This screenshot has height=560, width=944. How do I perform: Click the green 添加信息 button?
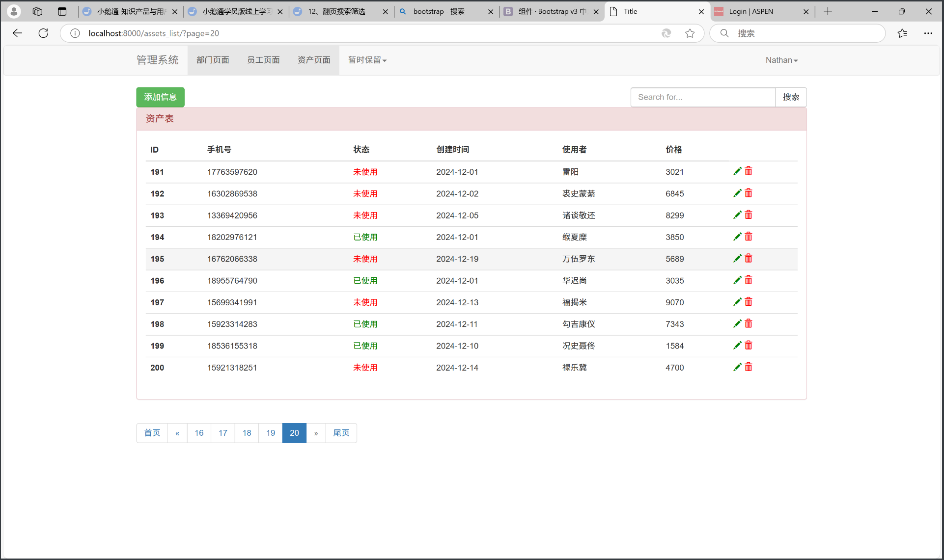pos(160,97)
